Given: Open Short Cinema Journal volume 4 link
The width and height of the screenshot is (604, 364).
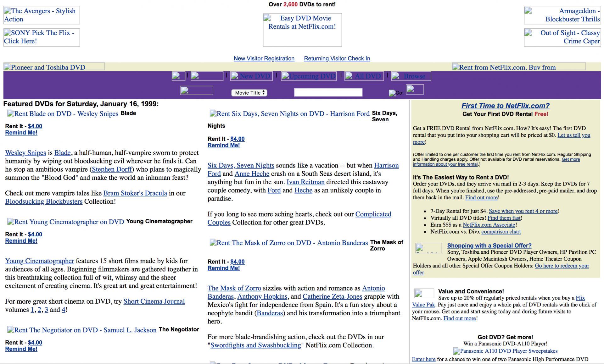Looking at the screenshot, I should tap(64, 310).
